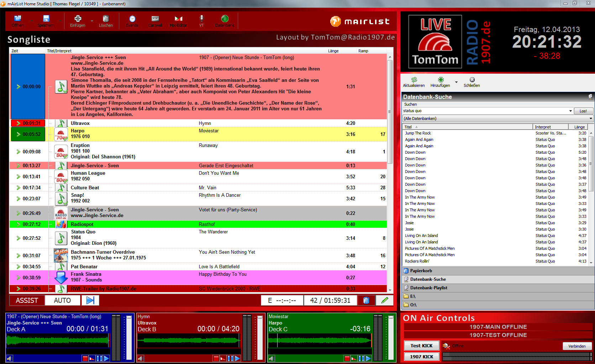Open the (Alle Datenbanken) combo box

tap(498, 118)
